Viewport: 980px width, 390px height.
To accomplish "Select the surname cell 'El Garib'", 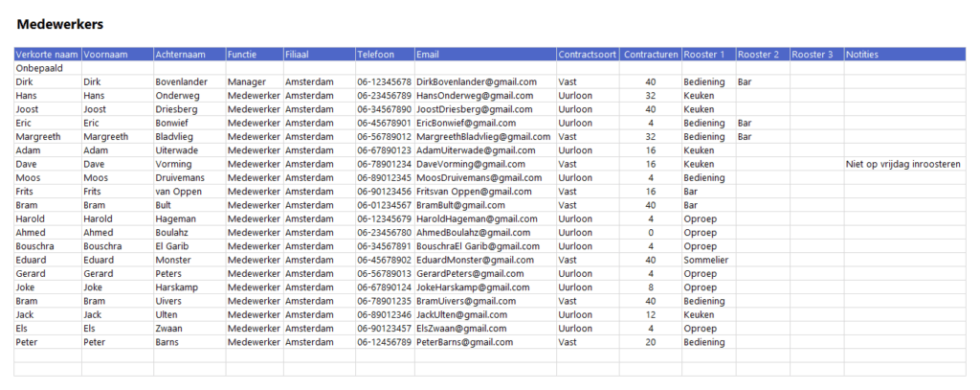I will tap(174, 246).
